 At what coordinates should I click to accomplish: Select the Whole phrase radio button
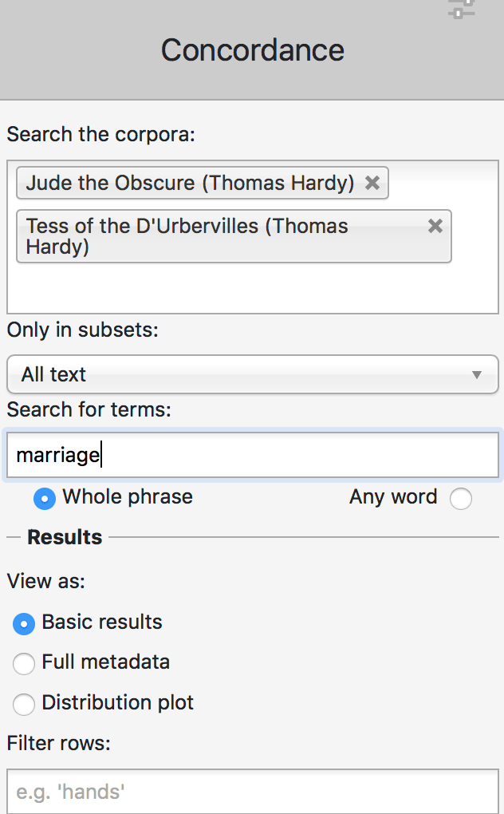45,499
